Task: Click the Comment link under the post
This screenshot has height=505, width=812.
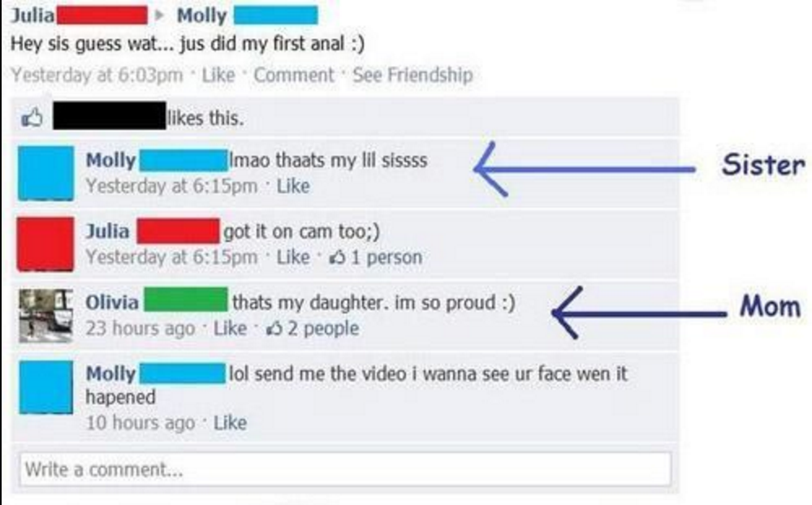Action: click(x=294, y=76)
